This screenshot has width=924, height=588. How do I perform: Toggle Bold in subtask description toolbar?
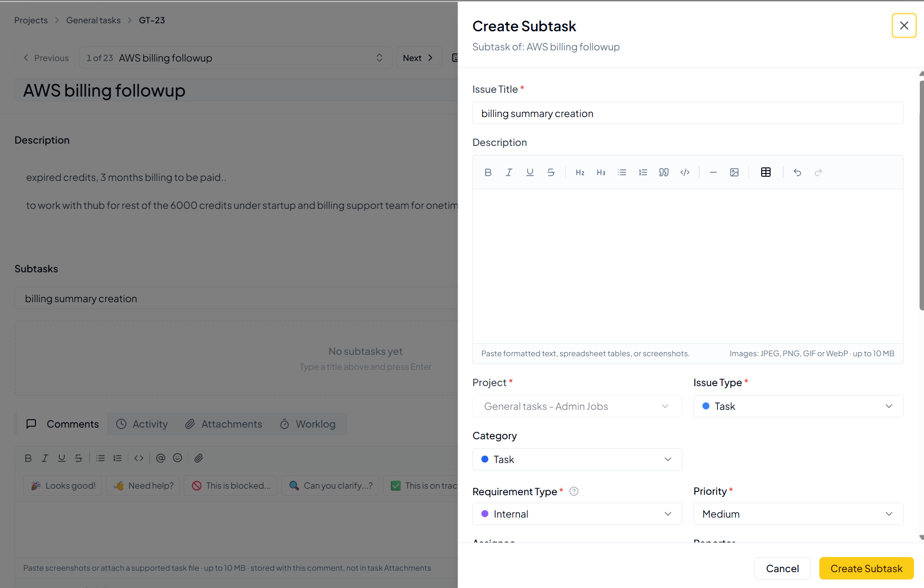[488, 173]
